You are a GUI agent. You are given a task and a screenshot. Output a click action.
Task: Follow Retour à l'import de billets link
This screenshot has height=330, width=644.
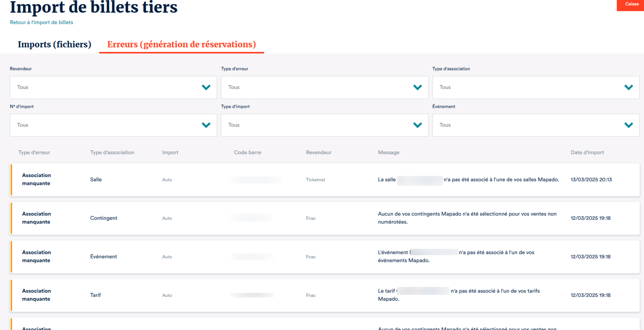[x=41, y=23]
